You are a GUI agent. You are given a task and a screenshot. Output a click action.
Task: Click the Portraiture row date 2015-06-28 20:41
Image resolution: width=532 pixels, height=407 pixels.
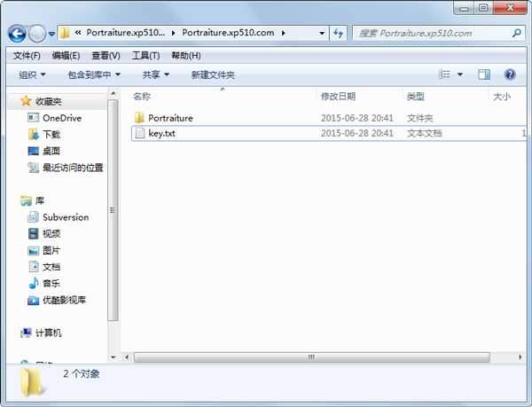(x=357, y=118)
